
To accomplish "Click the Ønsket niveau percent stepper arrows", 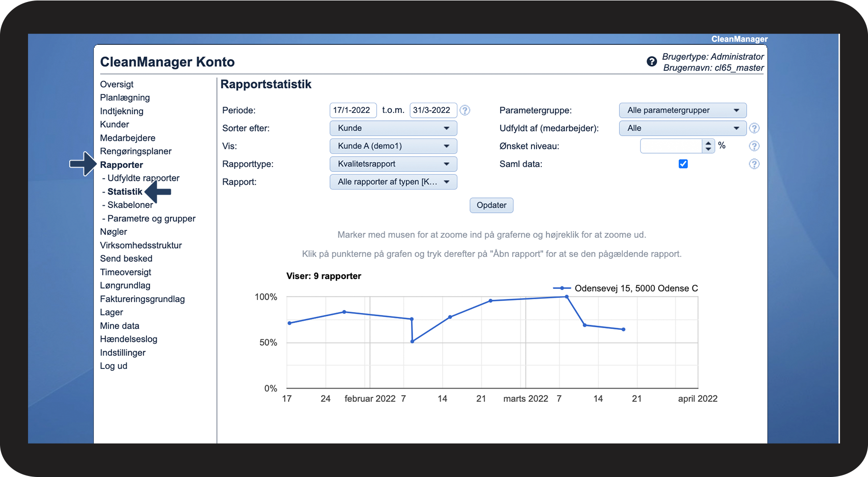I will [x=708, y=146].
